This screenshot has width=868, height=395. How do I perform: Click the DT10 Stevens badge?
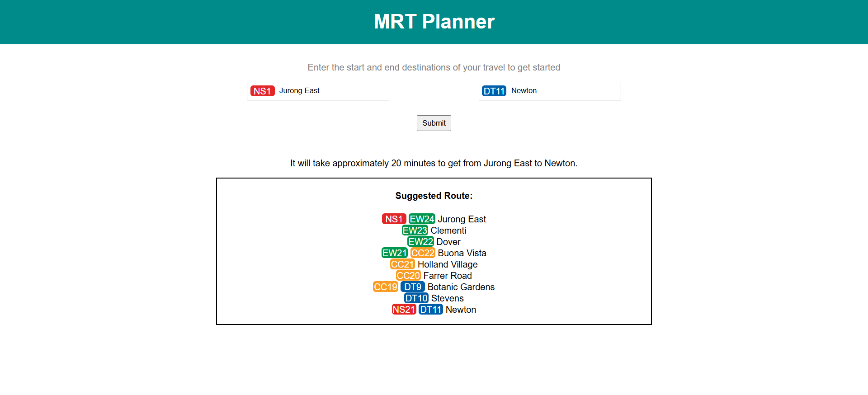coord(416,298)
